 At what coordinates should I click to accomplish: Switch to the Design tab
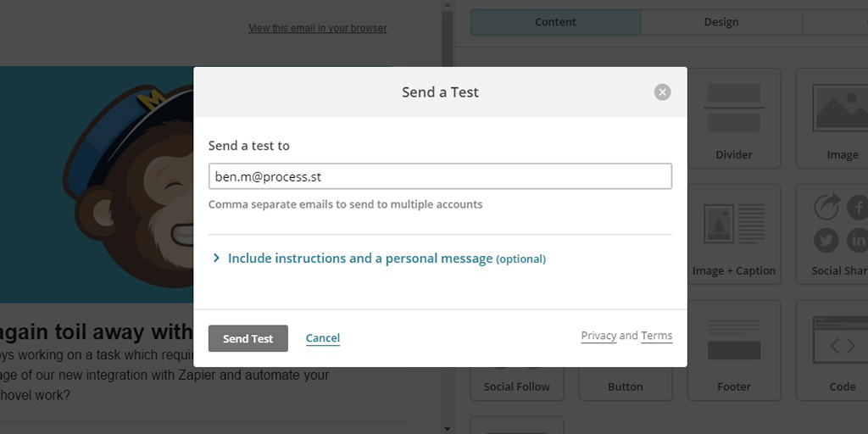coord(721,22)
